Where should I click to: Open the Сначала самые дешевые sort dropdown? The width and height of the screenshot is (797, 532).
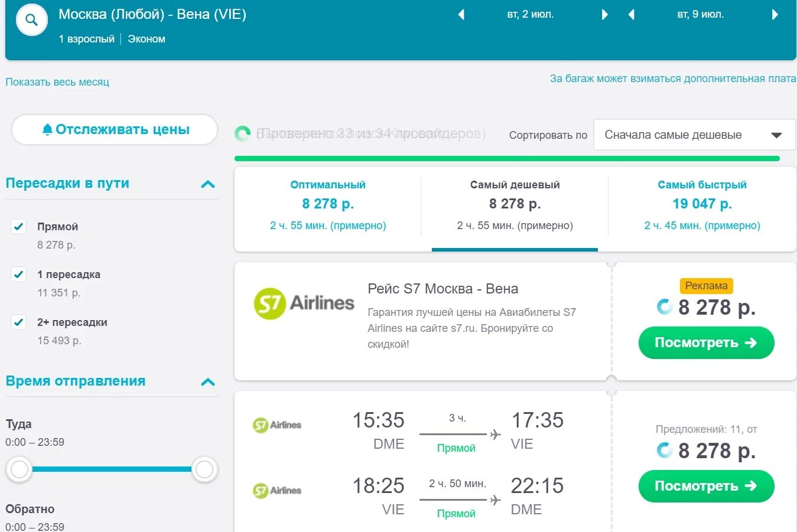click(694, 135)
